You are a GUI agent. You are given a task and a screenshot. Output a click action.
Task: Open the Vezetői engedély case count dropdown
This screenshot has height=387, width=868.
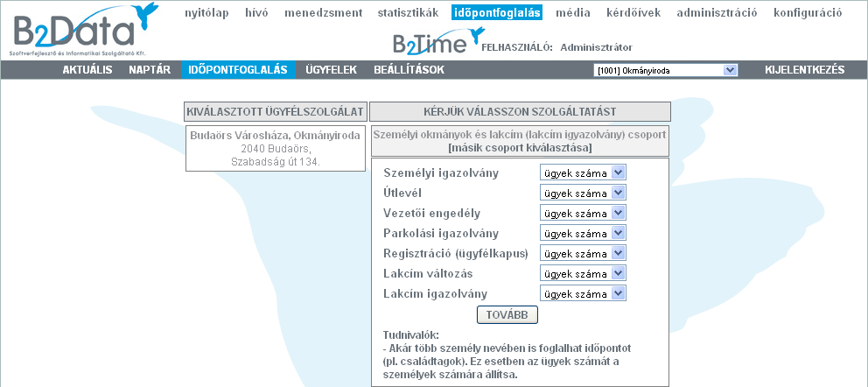[x=584, y=213]
